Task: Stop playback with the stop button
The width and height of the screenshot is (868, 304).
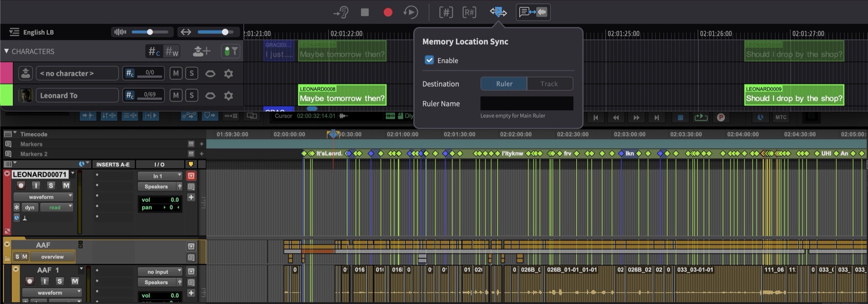Action: pyautogui.click(x=365, y=12)
